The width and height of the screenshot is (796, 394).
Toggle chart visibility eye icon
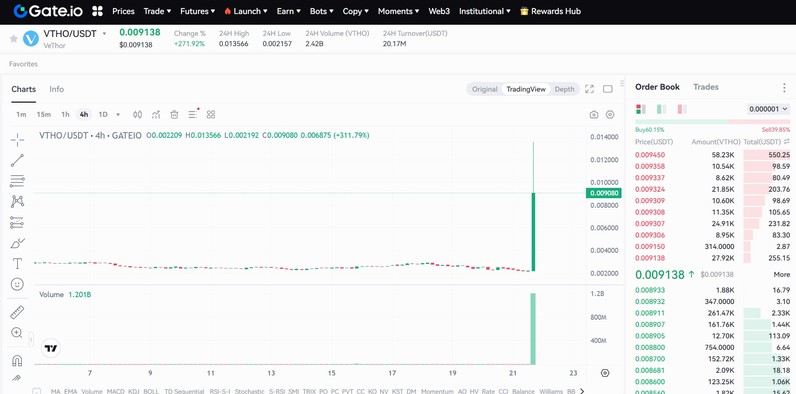pos(610,115)
